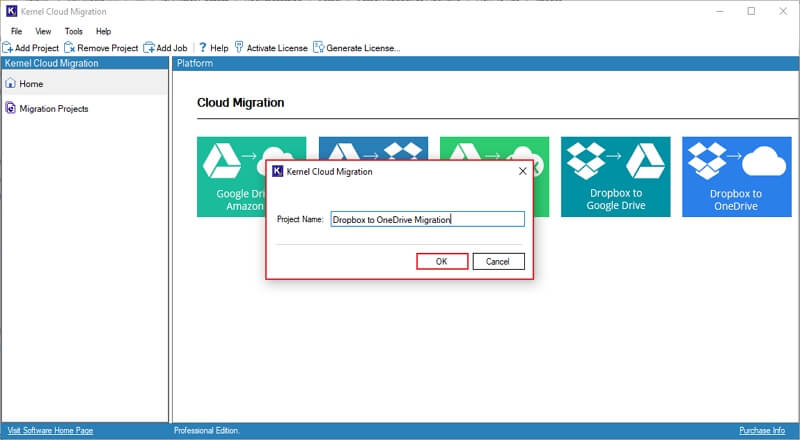Click the Add Job toolbar icon
The width and height of the screenshot is (800, 440).
click(149, 48)
